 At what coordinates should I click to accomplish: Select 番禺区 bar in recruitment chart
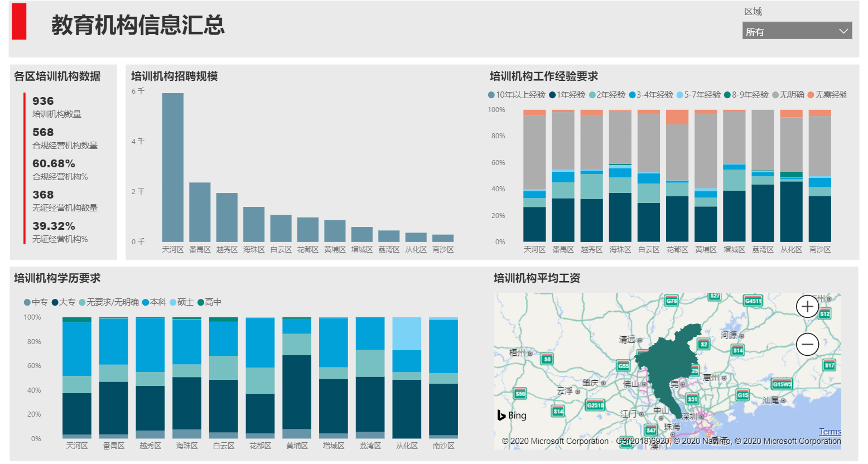click(x=200, y=212)
